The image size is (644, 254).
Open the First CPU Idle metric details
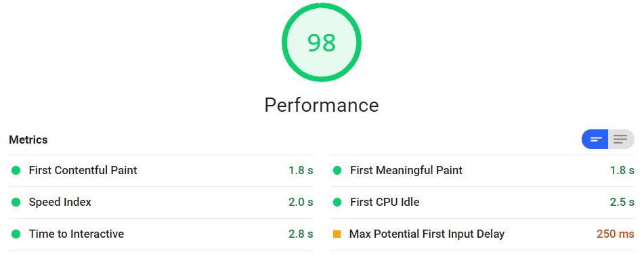coord(482,203)
